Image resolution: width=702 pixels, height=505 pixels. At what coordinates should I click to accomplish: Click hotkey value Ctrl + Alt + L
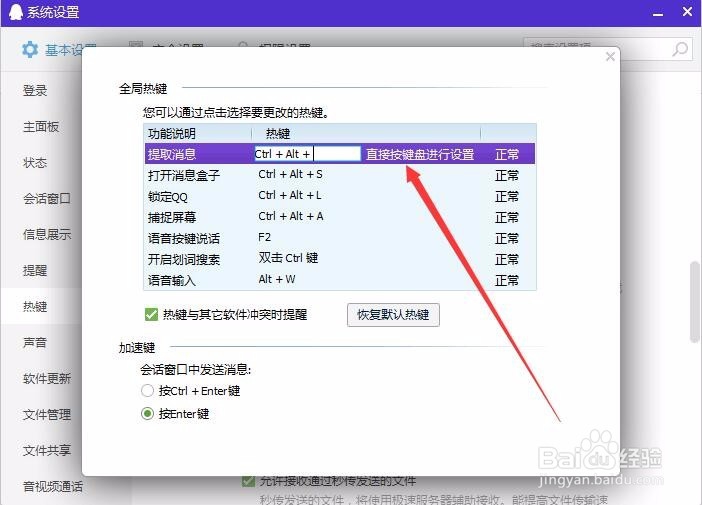click(x=290, y=195)
